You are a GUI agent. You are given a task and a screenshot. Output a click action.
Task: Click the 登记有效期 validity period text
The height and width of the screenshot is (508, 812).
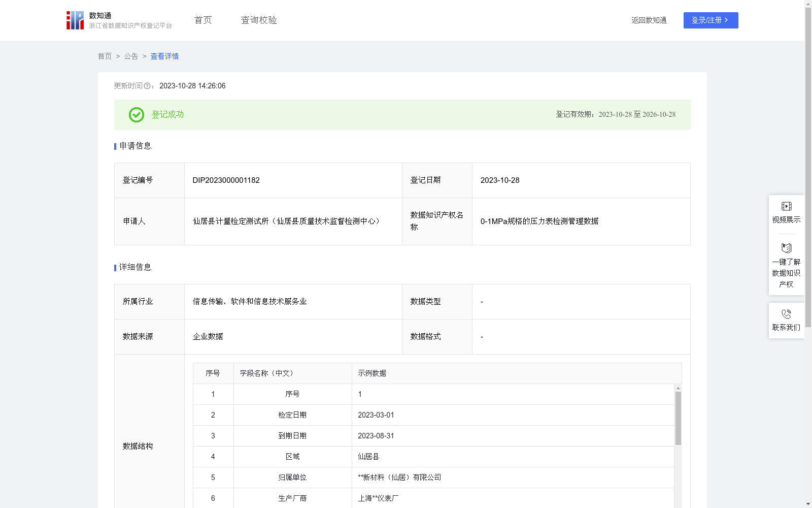[616, 115]
